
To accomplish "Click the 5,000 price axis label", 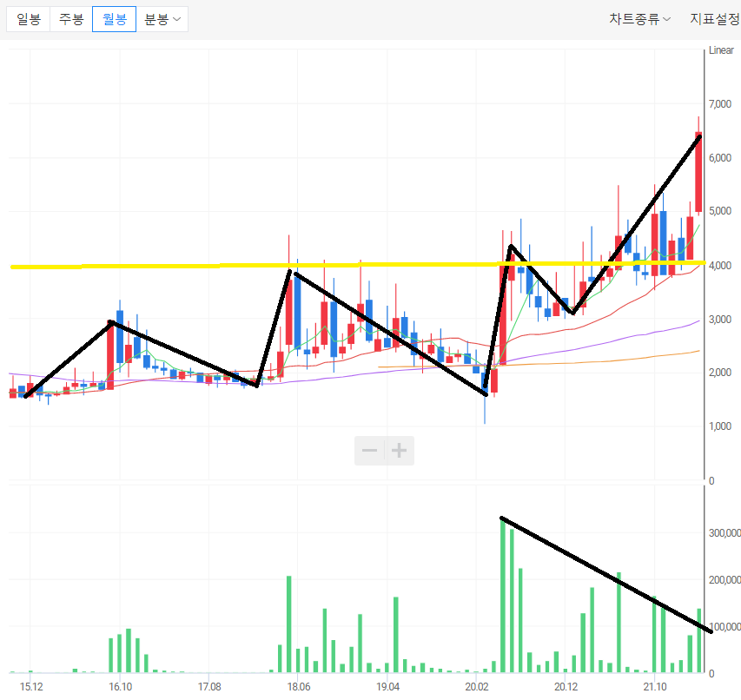I will 720,211.
